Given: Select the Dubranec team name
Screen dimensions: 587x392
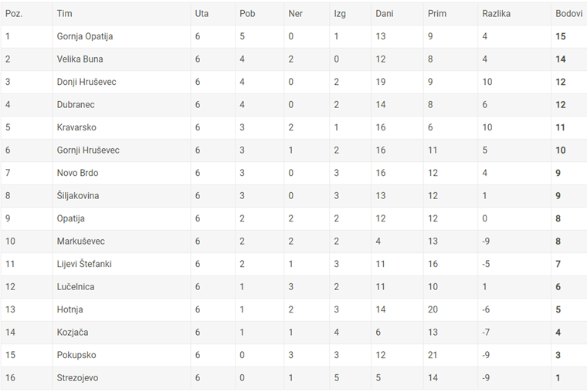Looking at the screenshot, I should 76,105.
